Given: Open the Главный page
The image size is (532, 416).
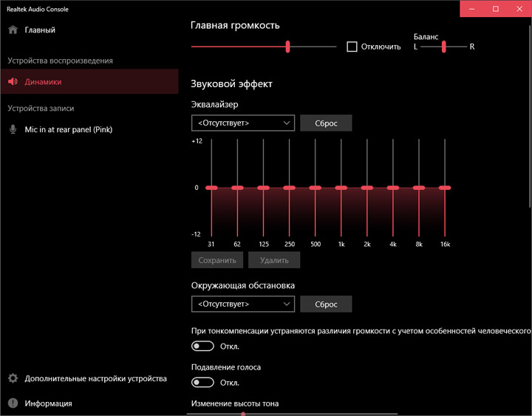Looking at the screenshot, I should click(x=89, y=30).
